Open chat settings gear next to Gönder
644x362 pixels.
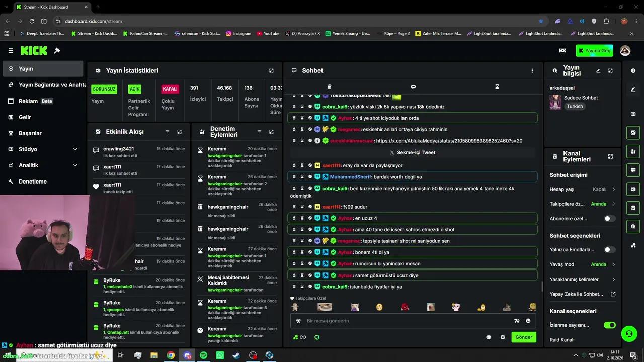pyautogui.click(x=502, y=337)
